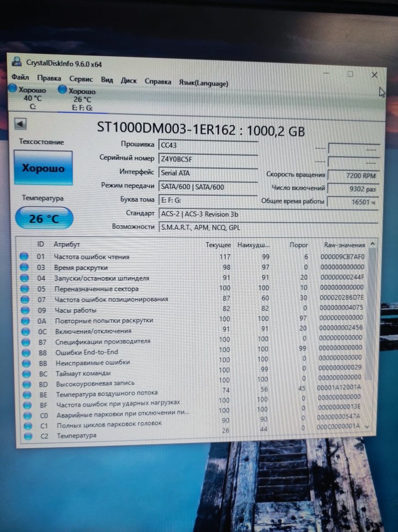Click the ST1000DM003-1ER162 disk title
398x532 pixels.
pyautogui.click(x=201, y=129)
